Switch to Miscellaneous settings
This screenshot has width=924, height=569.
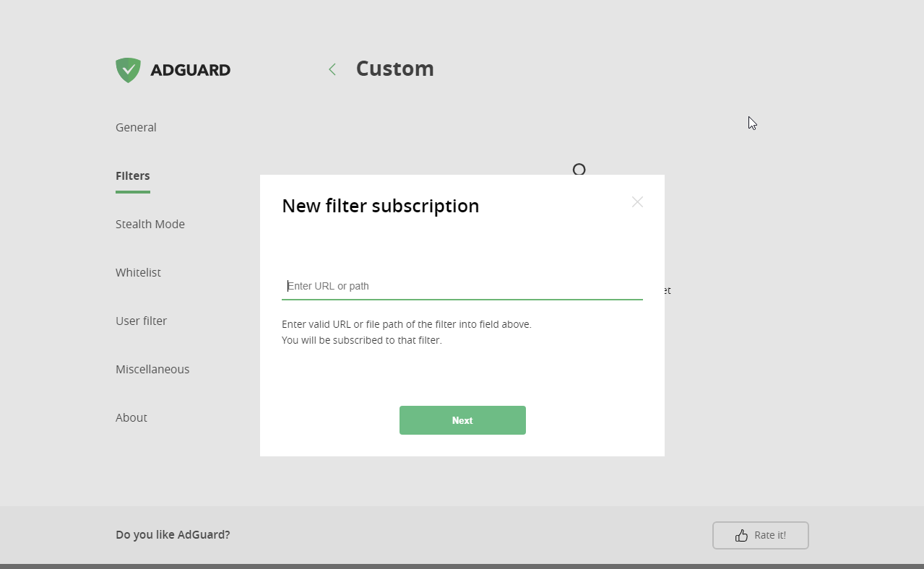(x=152, y=369)
